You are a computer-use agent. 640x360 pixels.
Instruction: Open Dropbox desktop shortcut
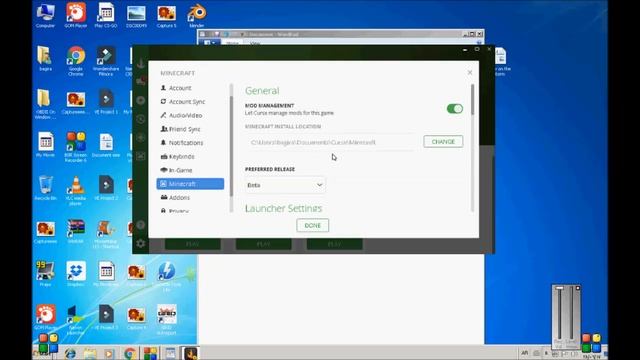(76, 274)
